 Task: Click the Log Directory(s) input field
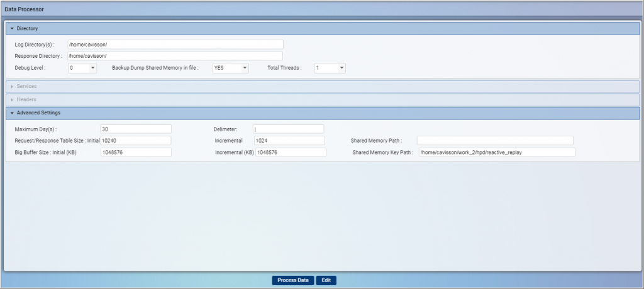(175, 44)
